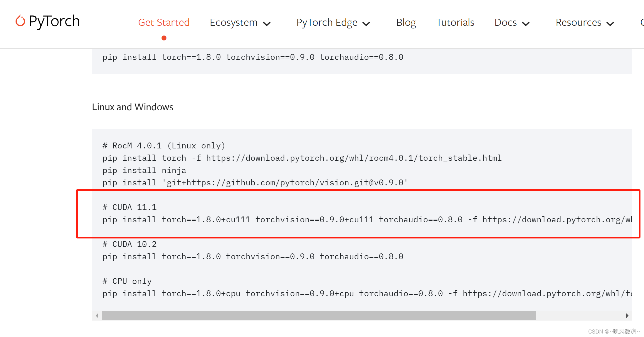Viewport: 644px width, 337px height.
Task: Expand the Docs dropdown menu
Action: 512,23
